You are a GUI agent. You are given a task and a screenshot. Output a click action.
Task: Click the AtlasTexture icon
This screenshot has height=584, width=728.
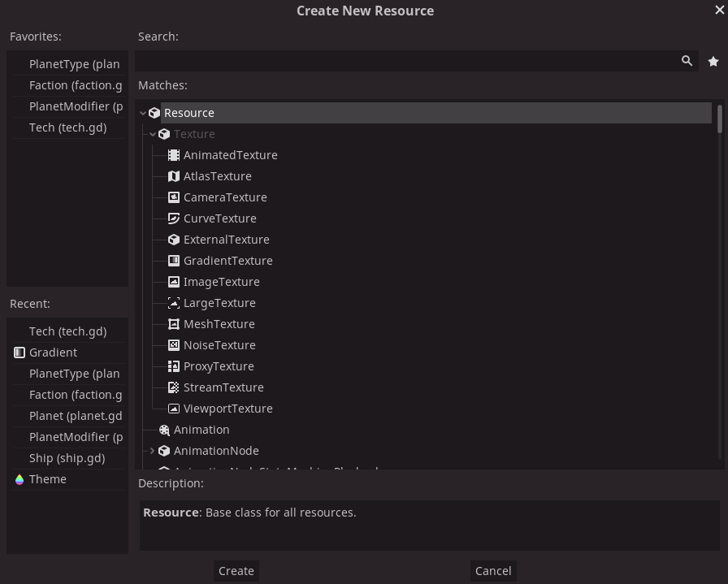click(x=173, y=175)
